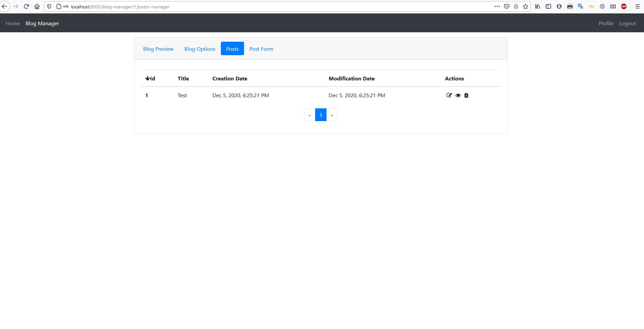Viewport: 644px width, 329px height.
Task: Delete the Test post with the trash icon
Action: (x=466, y=95)
